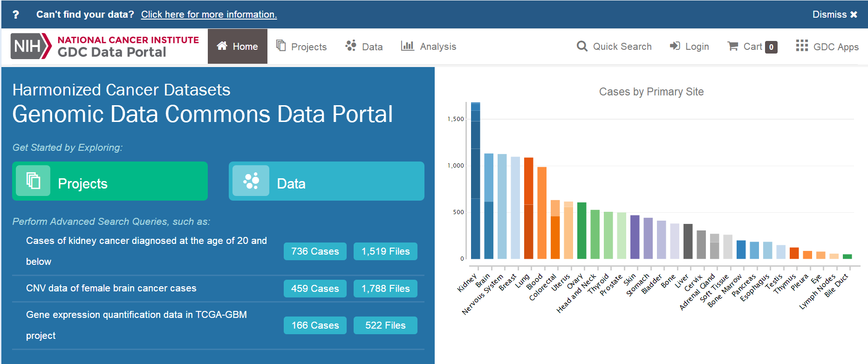Screen dimensions: 868x364
Task: Click the cart count badge 0
Action: coord(772,47)
